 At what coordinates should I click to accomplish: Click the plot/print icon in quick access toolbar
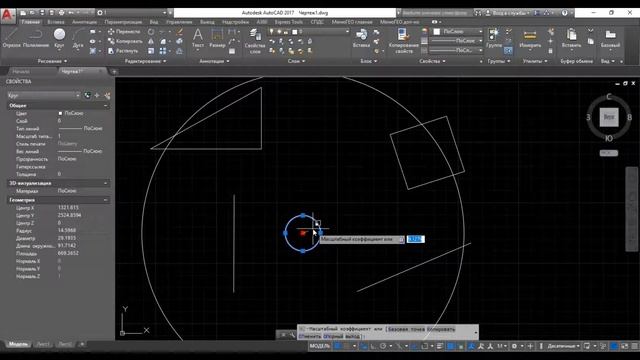(x=62, y=13)
